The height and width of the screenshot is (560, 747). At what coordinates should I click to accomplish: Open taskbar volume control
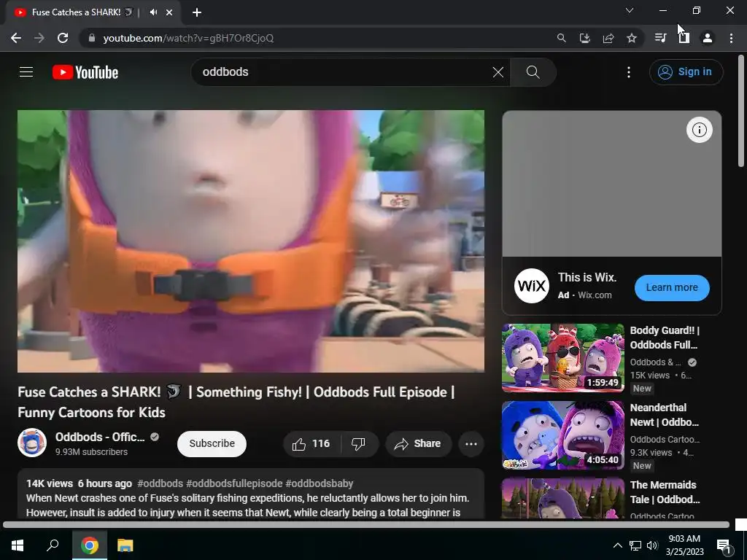pos(652,545)
